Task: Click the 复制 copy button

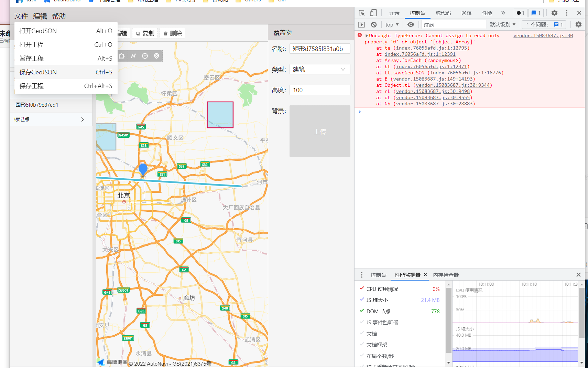Action: pyautogui.click(x=145, y=33)
